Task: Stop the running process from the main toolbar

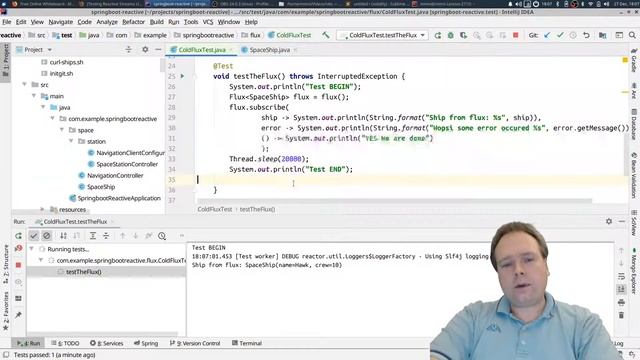Action: [516, 36]
